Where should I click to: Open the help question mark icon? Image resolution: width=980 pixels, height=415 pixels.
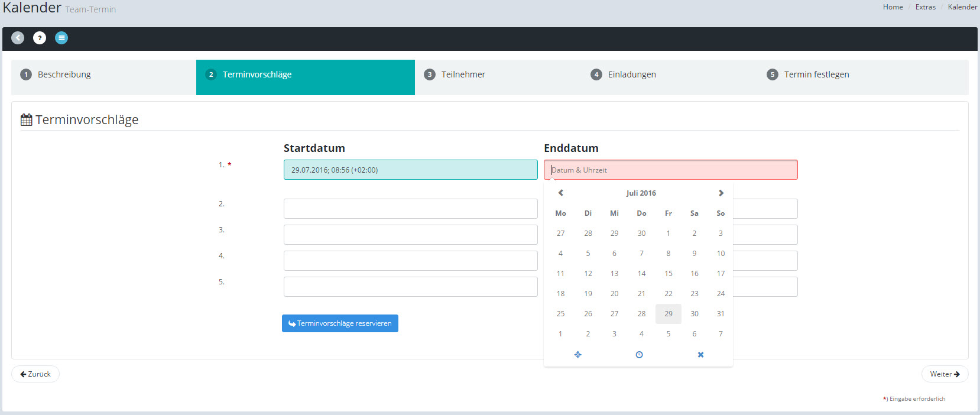coord(40,38)
